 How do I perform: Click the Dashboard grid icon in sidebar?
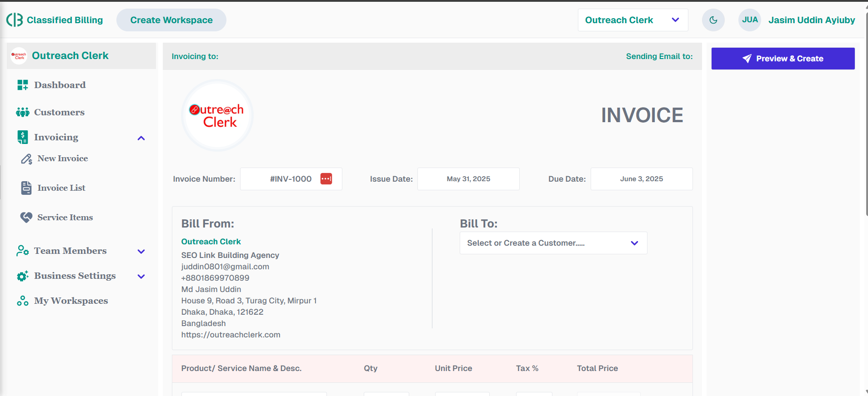click(x=22, y=85)
